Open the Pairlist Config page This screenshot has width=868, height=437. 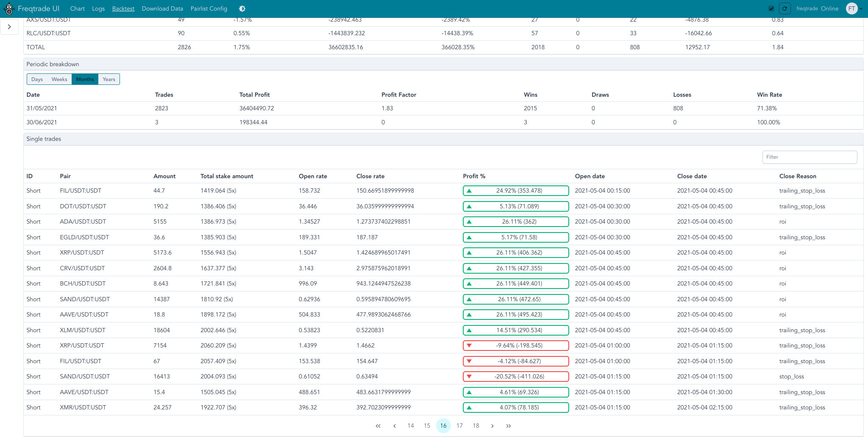209,8
